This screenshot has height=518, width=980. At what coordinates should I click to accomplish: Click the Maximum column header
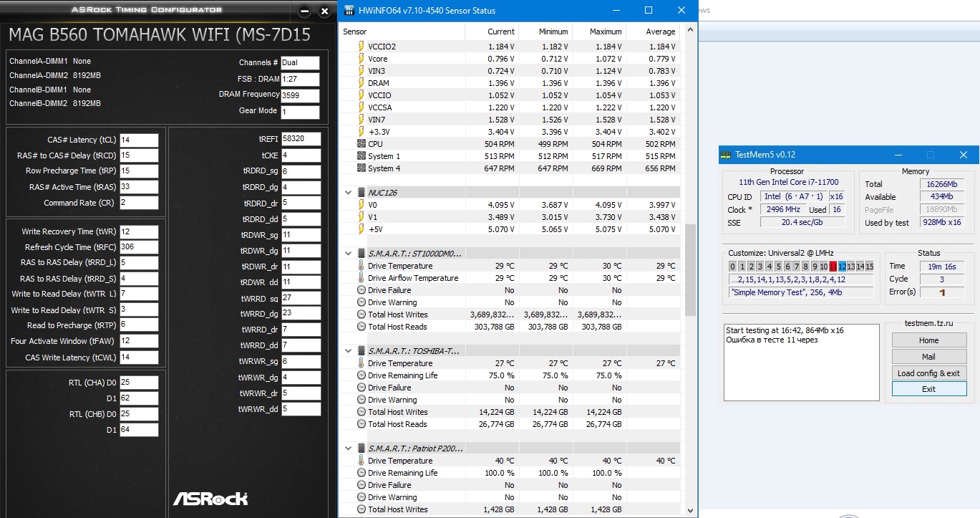pos(598,32)
